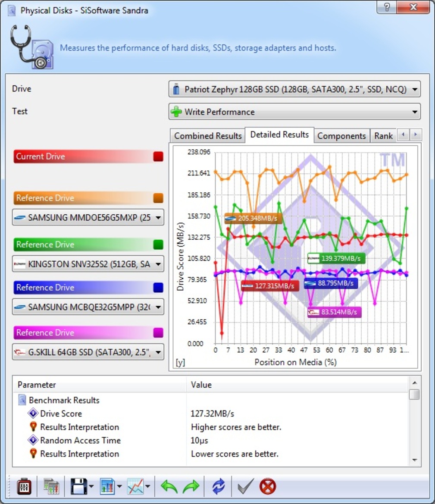Click the 88.795MB/s blue chart label

[x=331, y=283]
